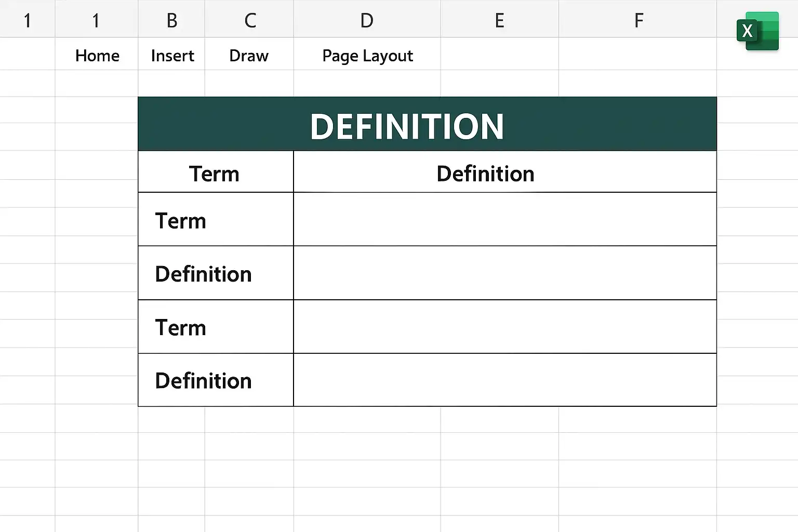Switch to the Insert tab
Image resolution: width=798 pixels, height=532 pixels.
click(x=172, y=56)
